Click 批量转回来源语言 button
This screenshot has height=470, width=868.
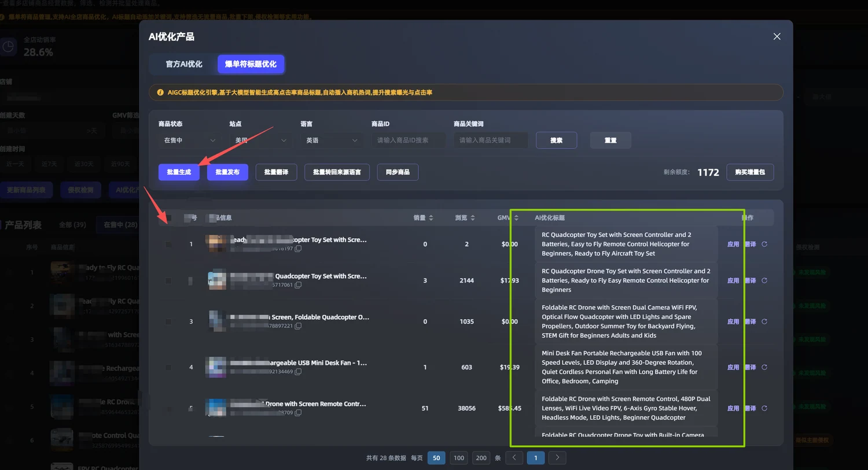pyautogui.click(x=337, y=172)
